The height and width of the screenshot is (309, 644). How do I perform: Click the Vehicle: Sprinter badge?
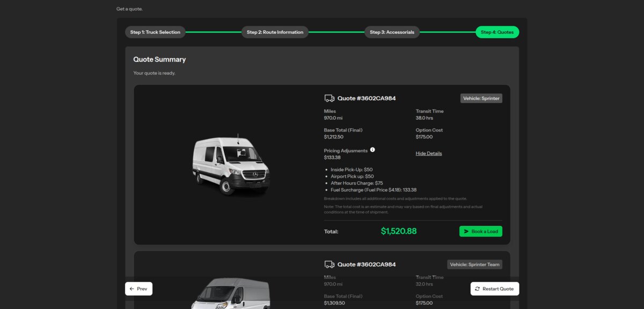(x=481, y=98)
